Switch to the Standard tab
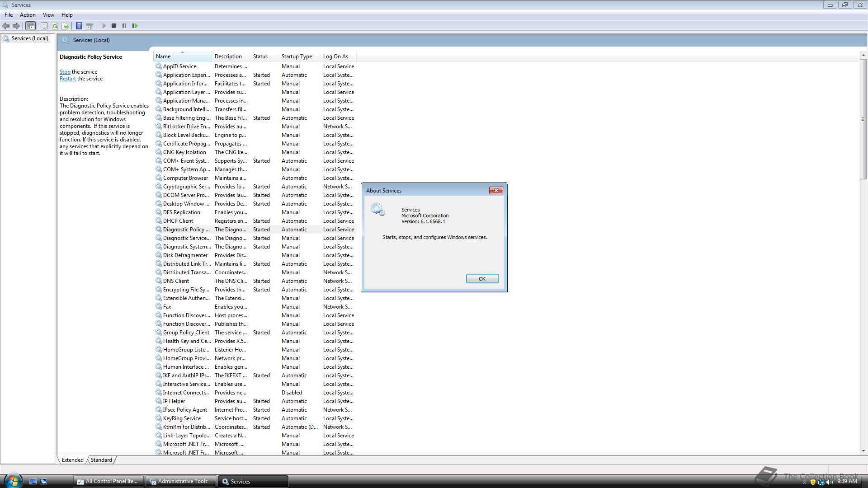The image size is (868, 488). click(x=101, y=460)
